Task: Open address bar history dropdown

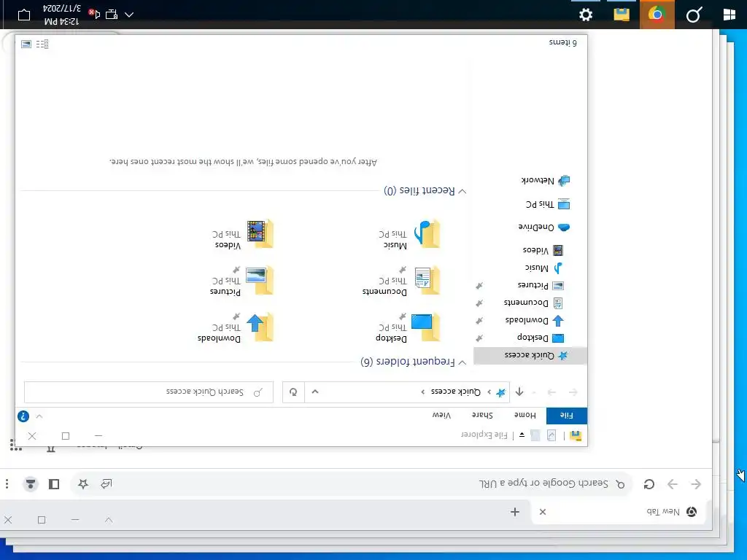Action: pyautogui.click(x=315, y=392)
